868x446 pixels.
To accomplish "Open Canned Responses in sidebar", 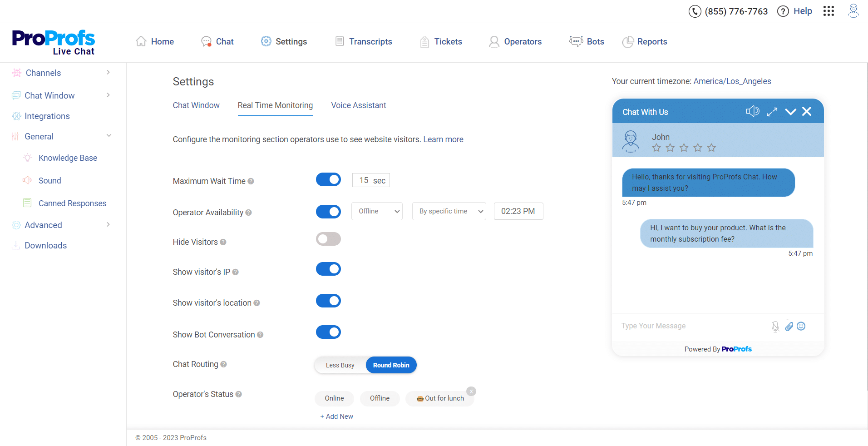I will [72, 203].
